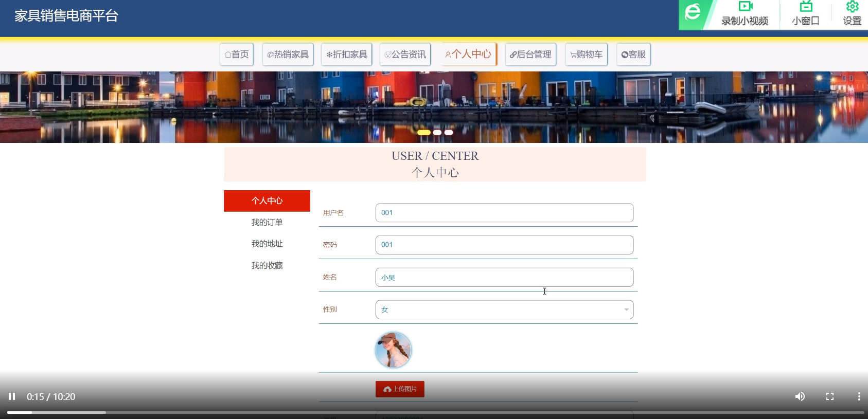Open 热销家具 navigation item
This screenshot has height=419, width=868.
[288, 54]
